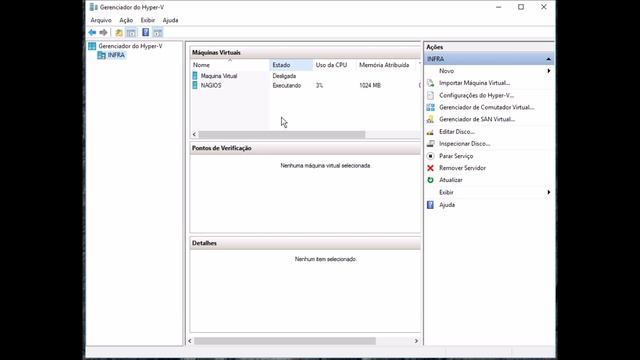Screen dimensions: 640x360
Task: Click the Hyper-V Manager title bar icon
Action: 93,7
